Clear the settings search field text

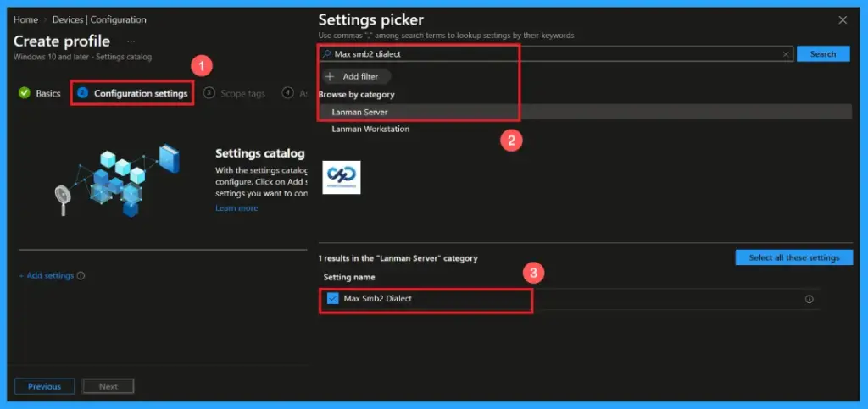point(786,54)
